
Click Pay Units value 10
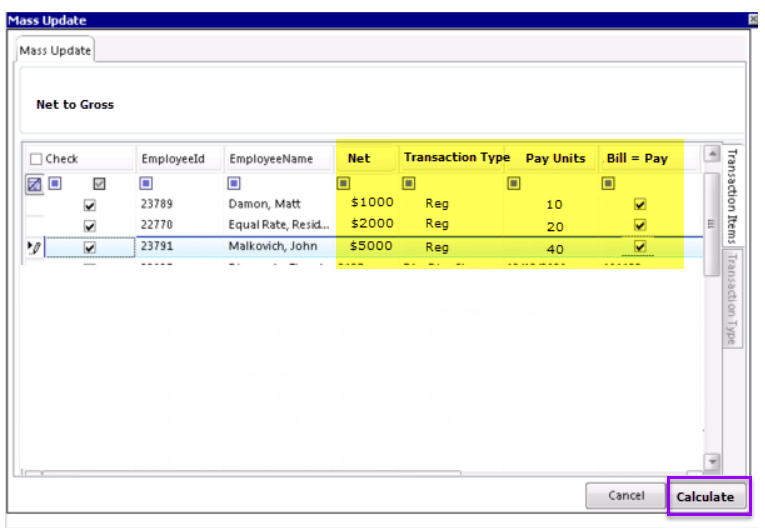tap(554, 204)
